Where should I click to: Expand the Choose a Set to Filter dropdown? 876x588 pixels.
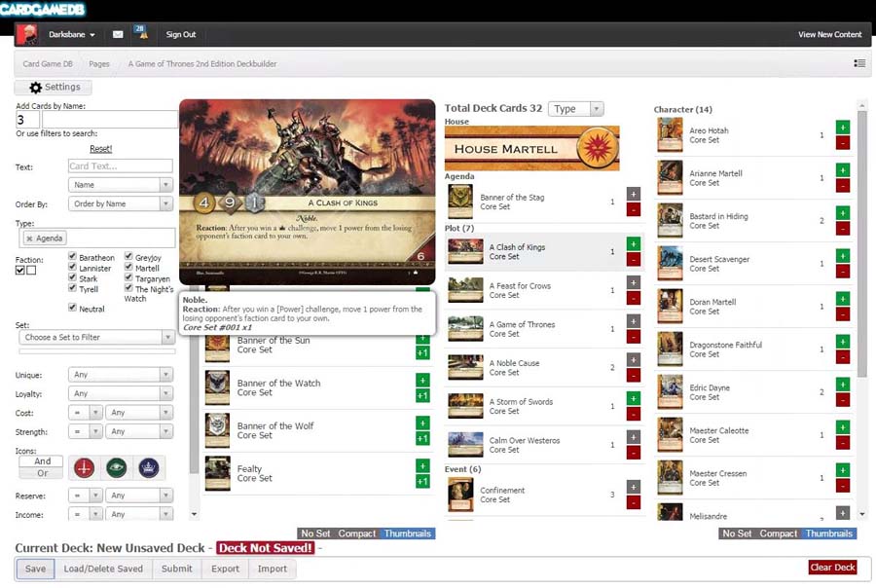[x=96, y=338]
